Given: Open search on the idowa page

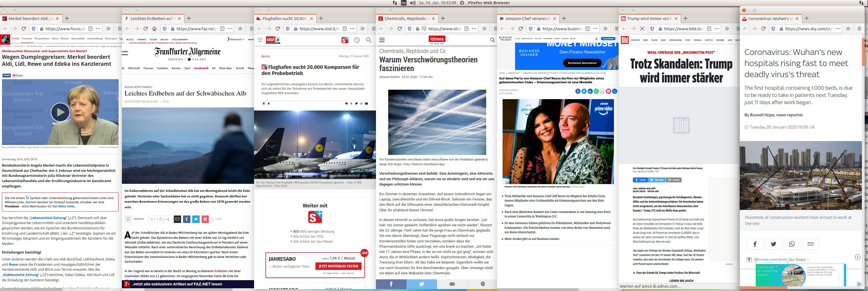Looking at the screenshot, I should (x=492, y=40).
